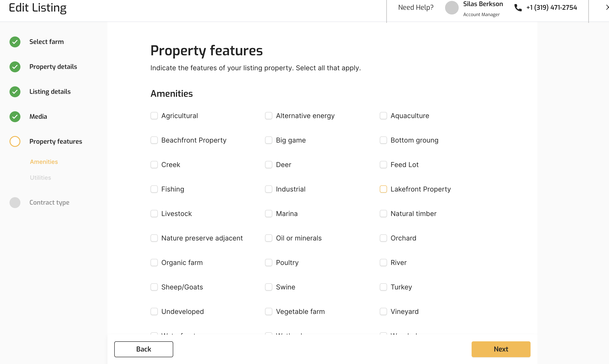Toggle the Beachfront Property checkbox
Screen dimensions: 609x364
click(x=154, y=140)
